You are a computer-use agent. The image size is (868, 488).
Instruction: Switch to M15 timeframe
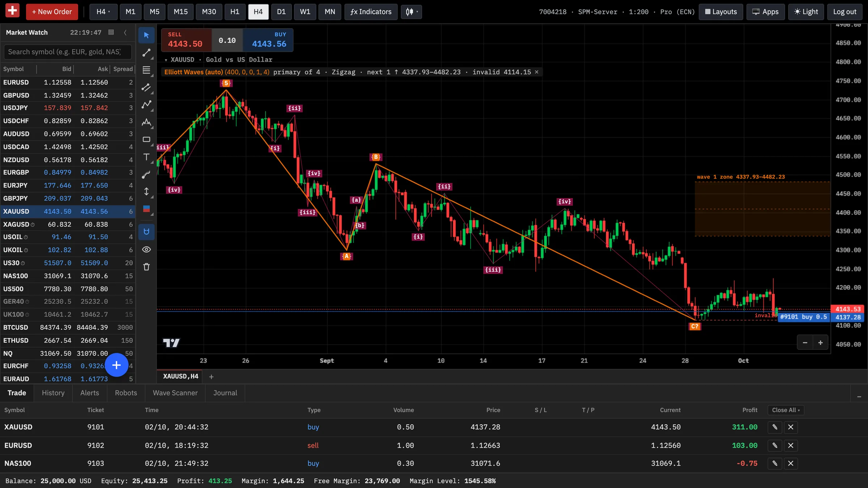(x=180, y=12)
